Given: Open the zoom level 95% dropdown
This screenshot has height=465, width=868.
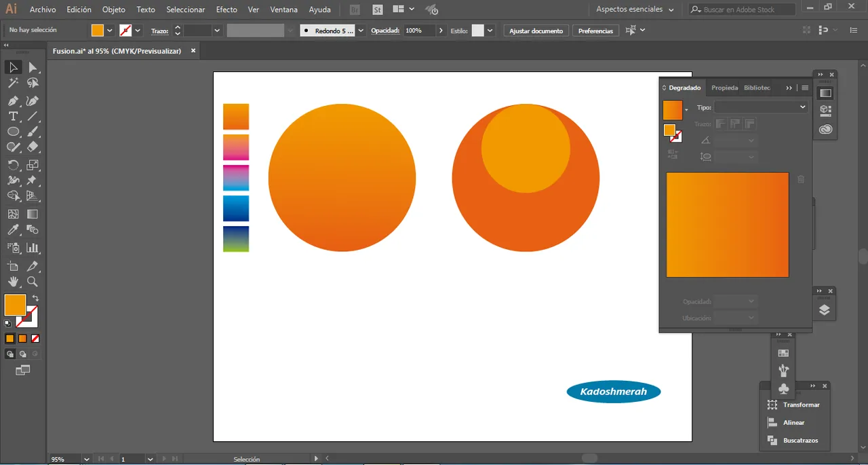Looking at the screenshot, I should [x=86, y=460].
